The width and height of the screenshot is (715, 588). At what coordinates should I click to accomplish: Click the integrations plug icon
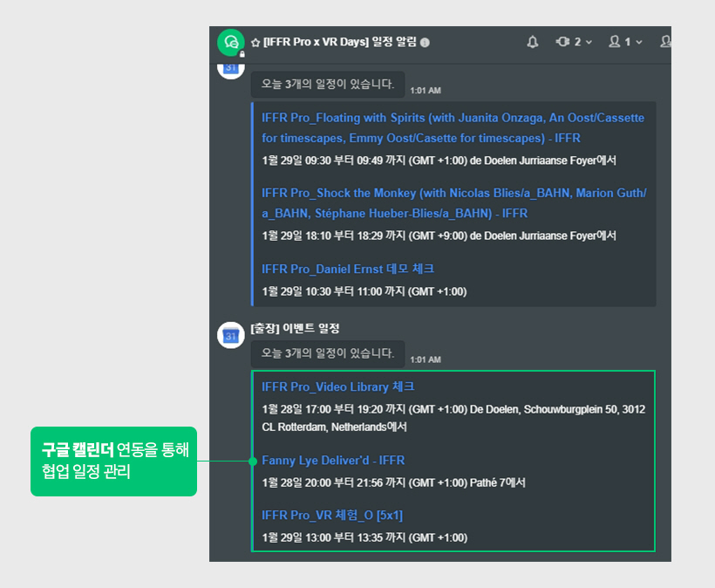pos(562,42)
